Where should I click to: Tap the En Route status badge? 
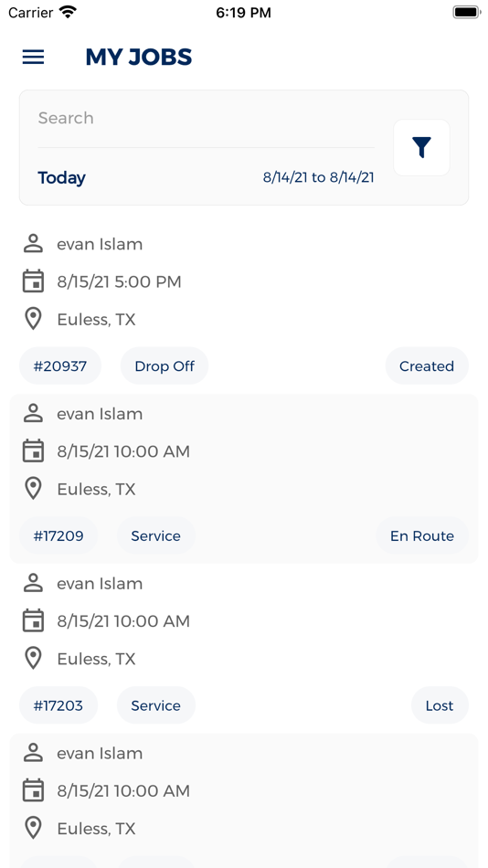click(422, 535)
